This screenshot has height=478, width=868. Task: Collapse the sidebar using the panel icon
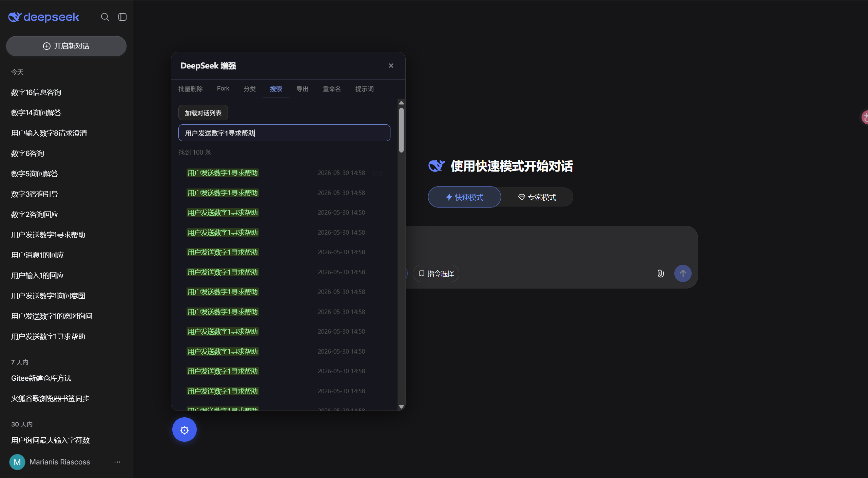(122, 17)
